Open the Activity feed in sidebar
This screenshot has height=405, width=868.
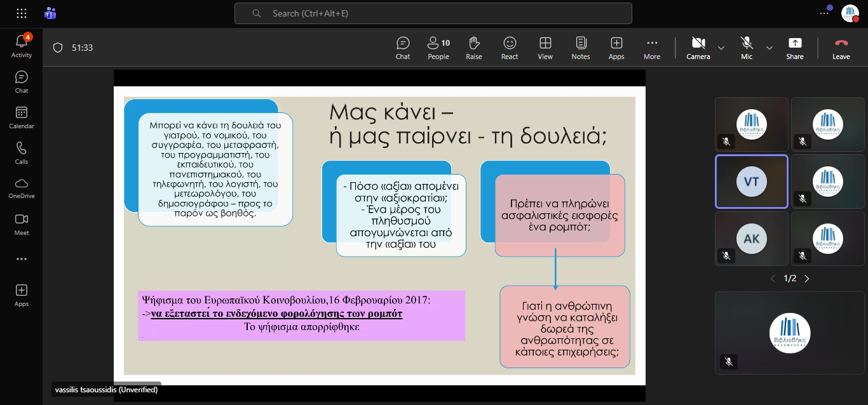[x=22, y=46]
